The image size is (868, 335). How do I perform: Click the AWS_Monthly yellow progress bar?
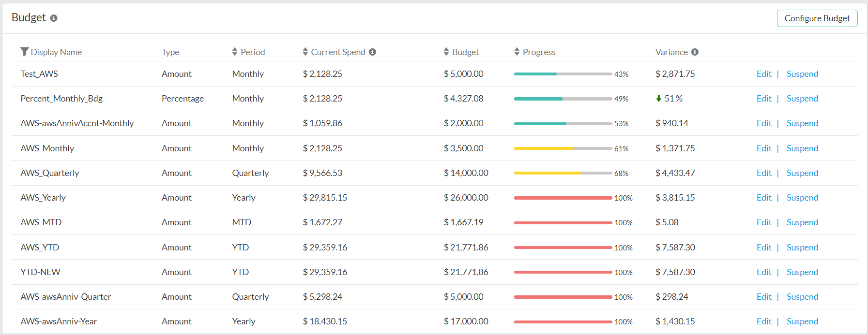[544, 148]
